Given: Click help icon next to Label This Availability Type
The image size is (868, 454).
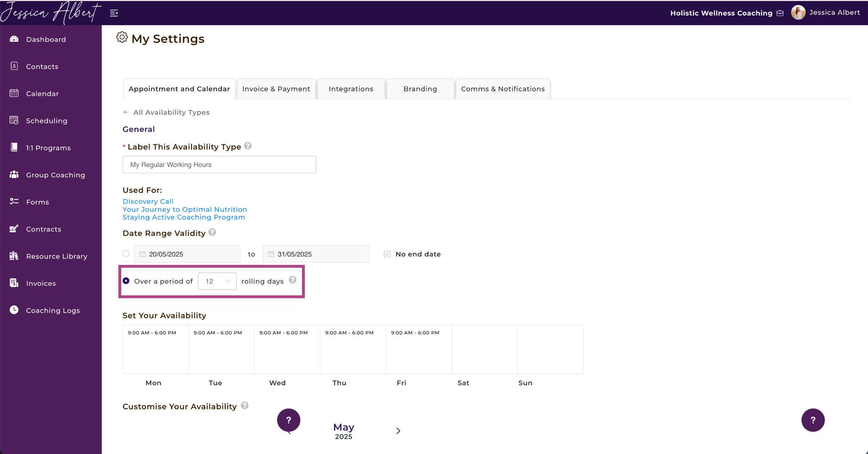Looking at the screenshot, I should pos(248,146).
